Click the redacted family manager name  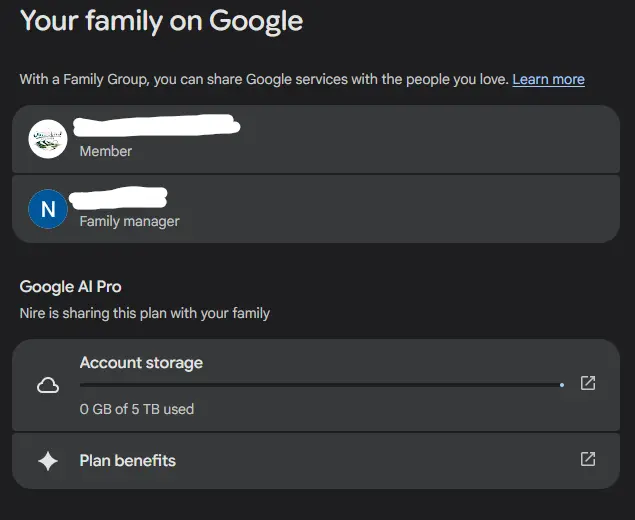pos(118,198)
